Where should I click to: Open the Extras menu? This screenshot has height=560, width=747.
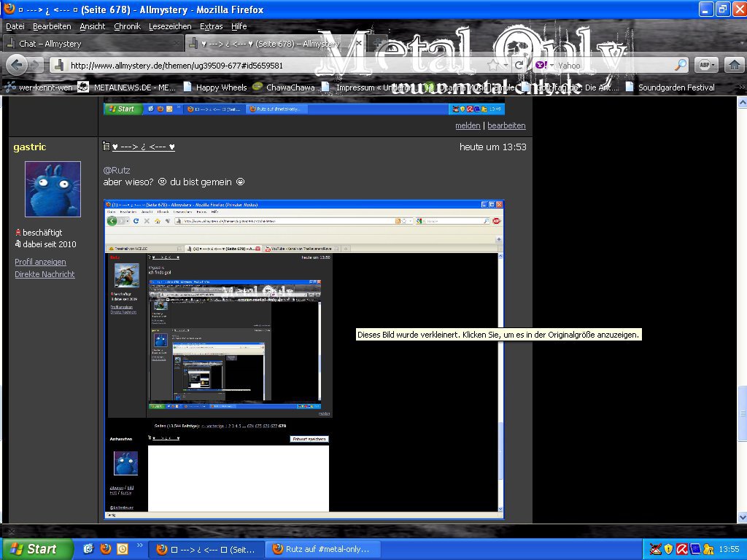(211, 26)
